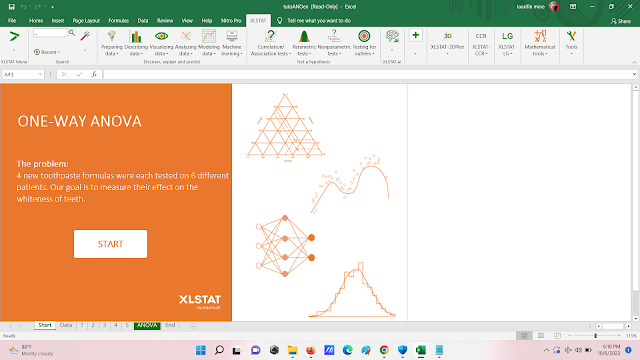This screenshot has height=360, width=640.
Task: Open the XLSTAT-CCR module
Action: 481,43
